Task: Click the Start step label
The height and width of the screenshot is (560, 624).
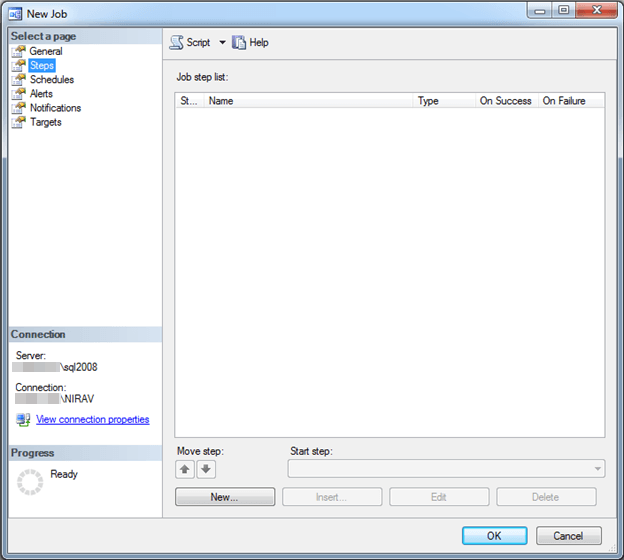Action: coord(311,451)
